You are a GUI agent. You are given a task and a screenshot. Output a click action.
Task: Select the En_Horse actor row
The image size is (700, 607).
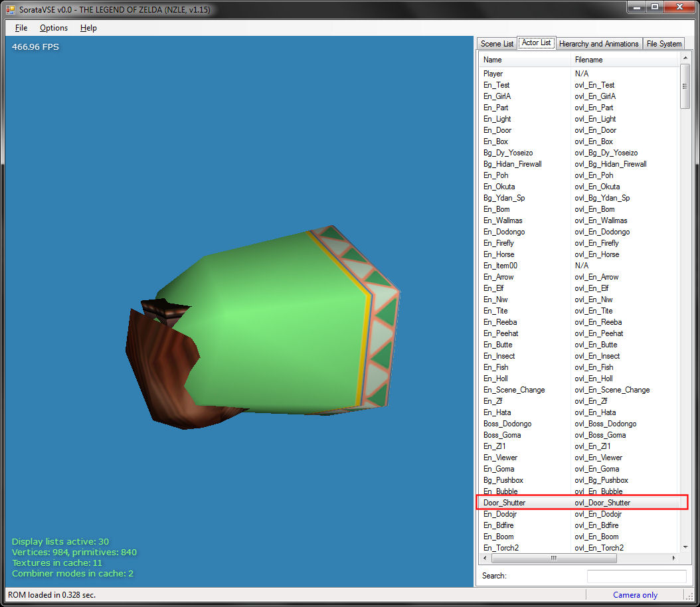pos(580,254)
